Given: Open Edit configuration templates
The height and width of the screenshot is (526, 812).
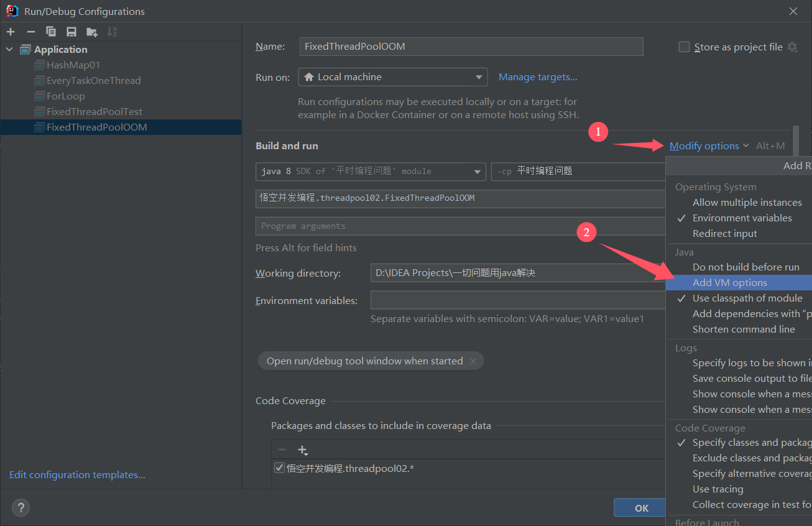Looking at the screenshot, I should [76, 474].
